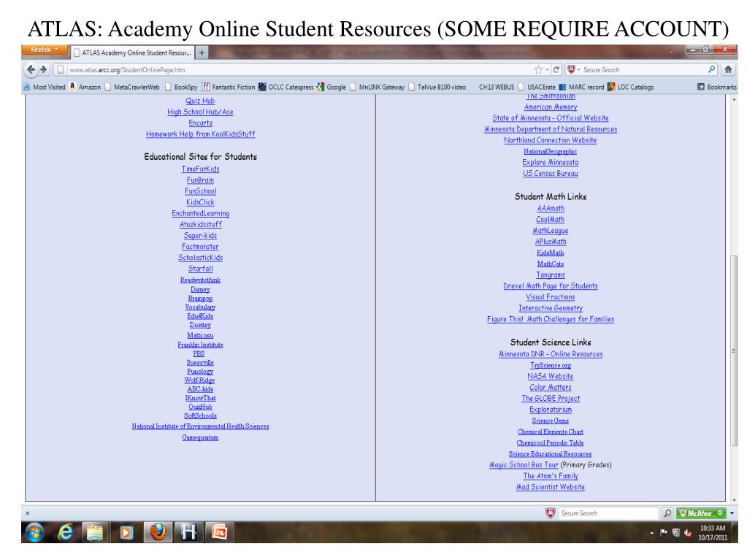Click the Home icon in the toolbar

(728, 69)
